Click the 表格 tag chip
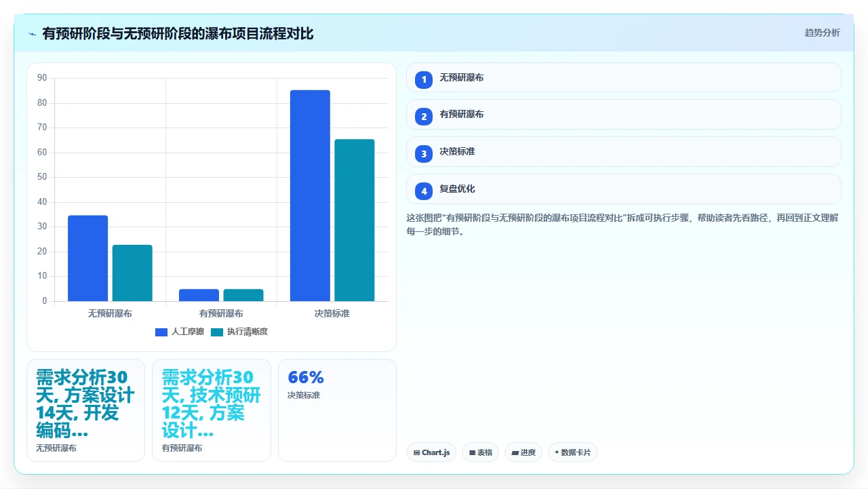 coord(481,452)
